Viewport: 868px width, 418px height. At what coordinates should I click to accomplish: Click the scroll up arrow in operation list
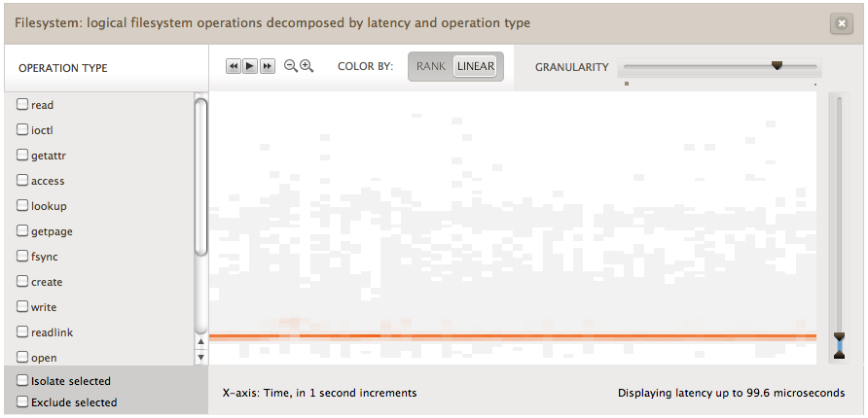tap(201, 341)
